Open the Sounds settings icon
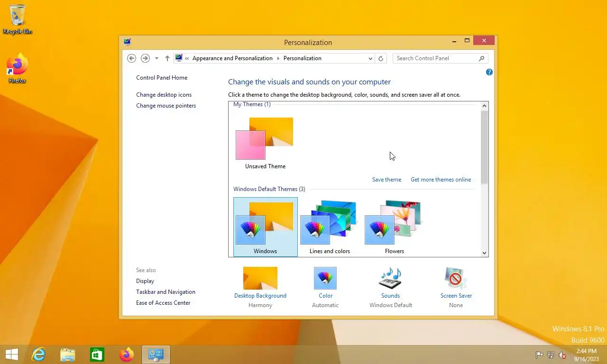 [x=390, y=278]
